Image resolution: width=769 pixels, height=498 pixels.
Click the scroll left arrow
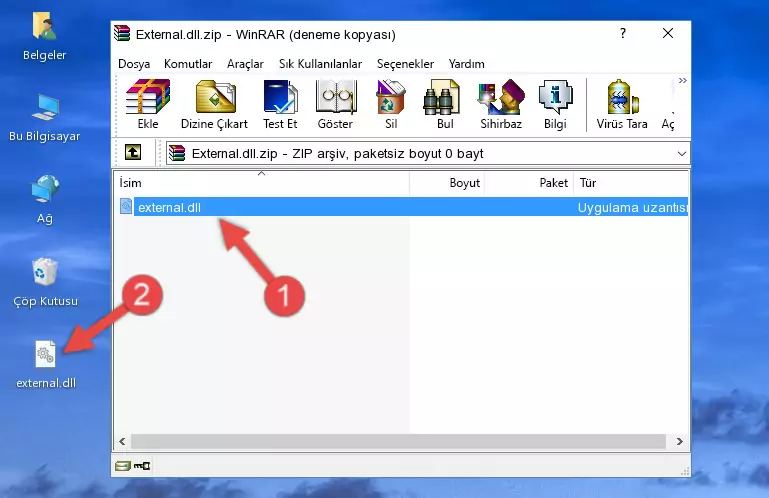[122, 441]
